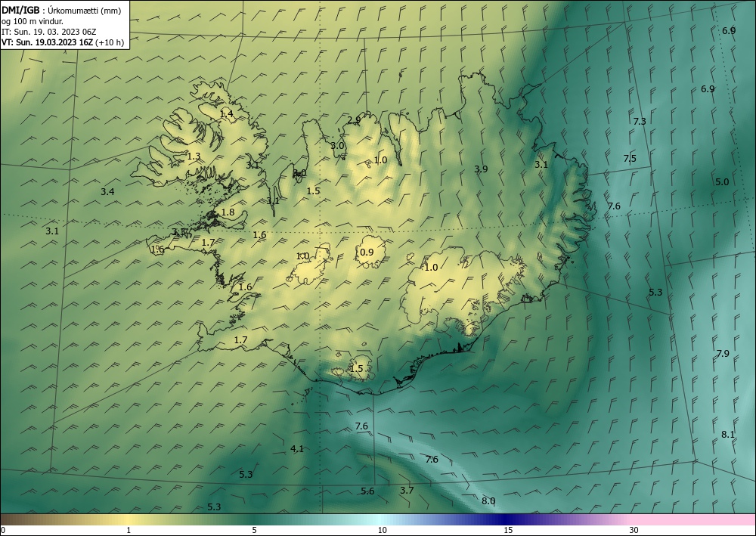
Task: Click the 3.4 value over the ocean
Action: (x=107, y=192)
